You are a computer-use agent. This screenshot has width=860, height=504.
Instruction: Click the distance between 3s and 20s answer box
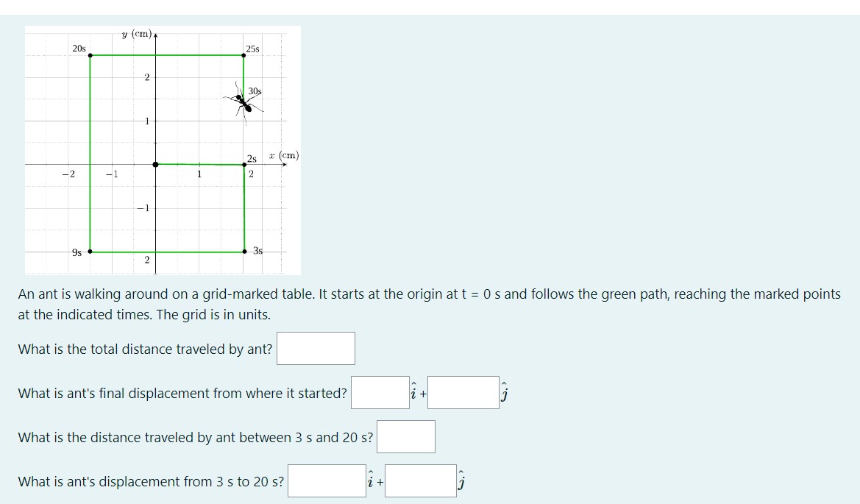(405, 436)
